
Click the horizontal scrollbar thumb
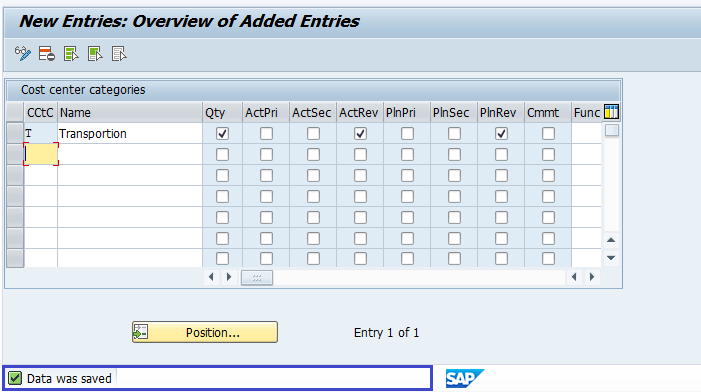257,278
